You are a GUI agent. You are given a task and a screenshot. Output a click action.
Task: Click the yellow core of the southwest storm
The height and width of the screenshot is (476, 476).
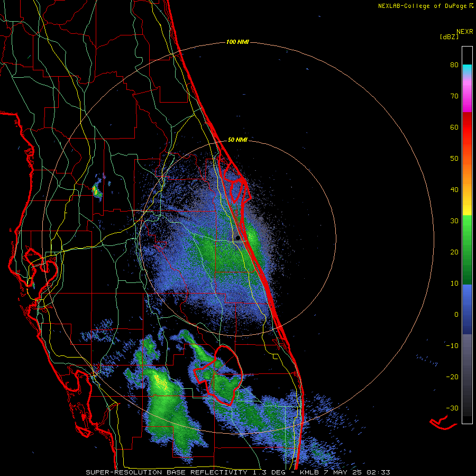pyautogui.click(x=160, y=382)
